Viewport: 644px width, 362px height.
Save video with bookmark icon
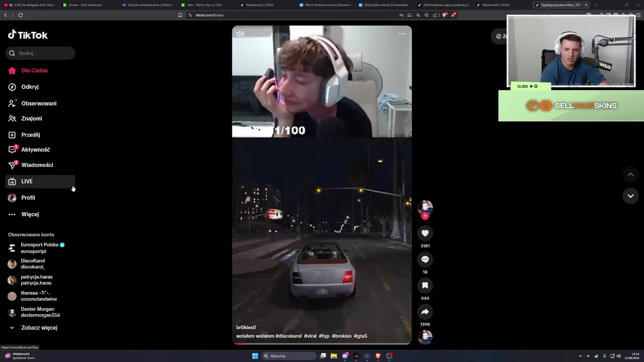(425, 286)
